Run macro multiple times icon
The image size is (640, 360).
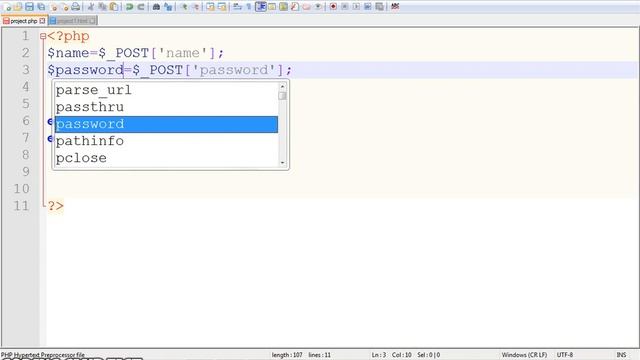point(368,7)
